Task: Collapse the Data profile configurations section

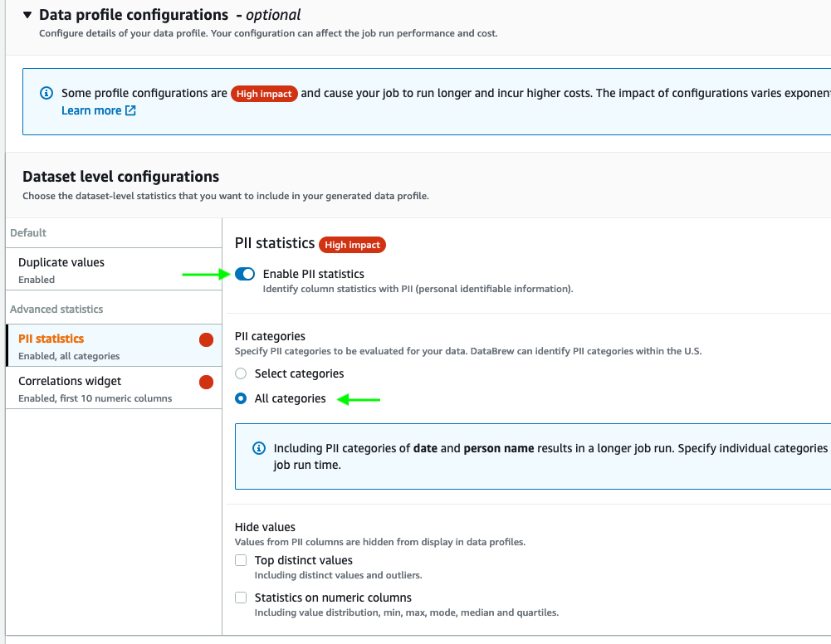Action: click(27, 15)
